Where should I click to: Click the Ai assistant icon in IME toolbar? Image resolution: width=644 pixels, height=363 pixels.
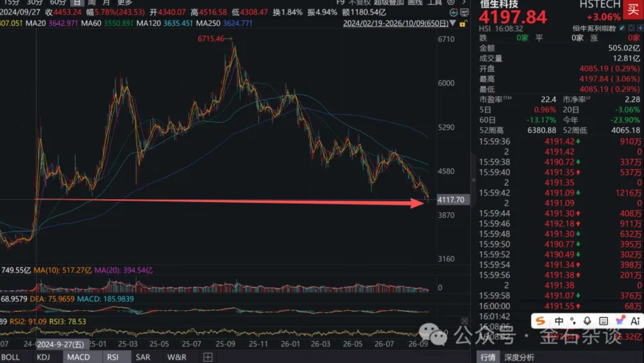[x=635, y=321]
